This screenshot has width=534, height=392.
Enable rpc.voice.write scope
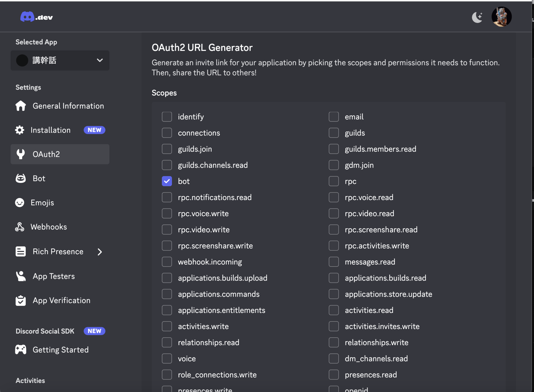coord(167,213)
